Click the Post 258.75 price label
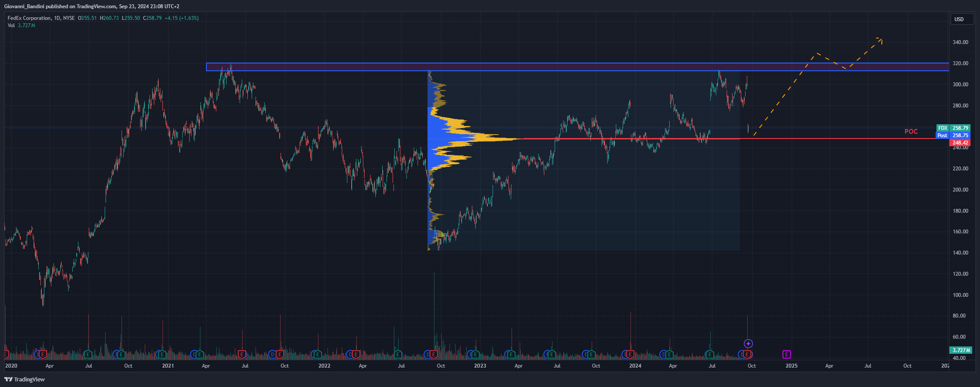 click(x=953, y=135)
